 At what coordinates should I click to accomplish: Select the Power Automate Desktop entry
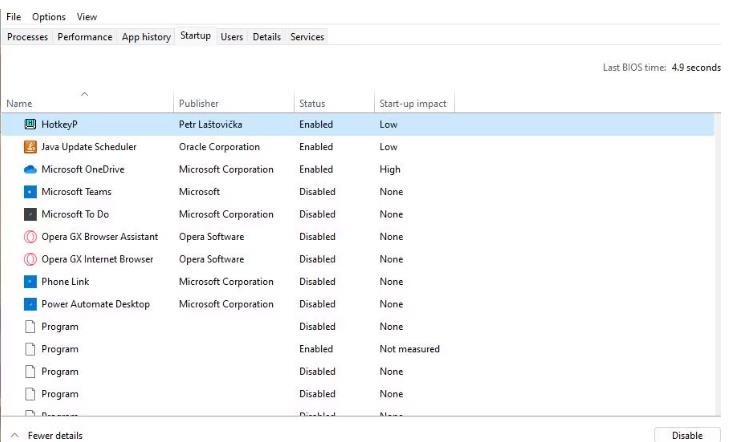coord(95,304)
